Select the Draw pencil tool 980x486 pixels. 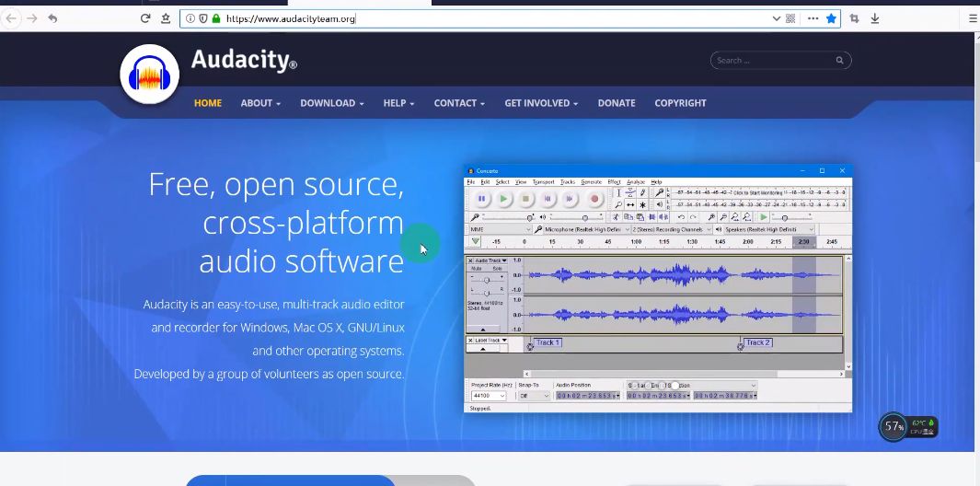click(642, 192)
